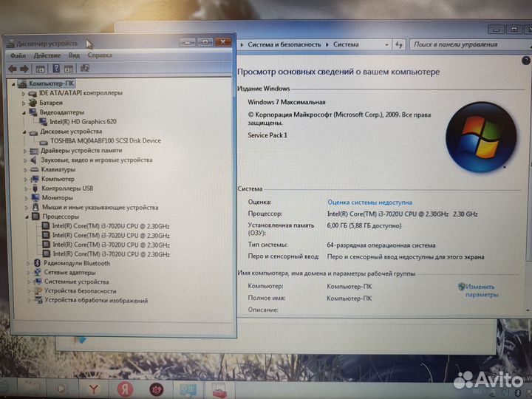
Task: Open the media player taskbar icon
Action: click(61, 389)
